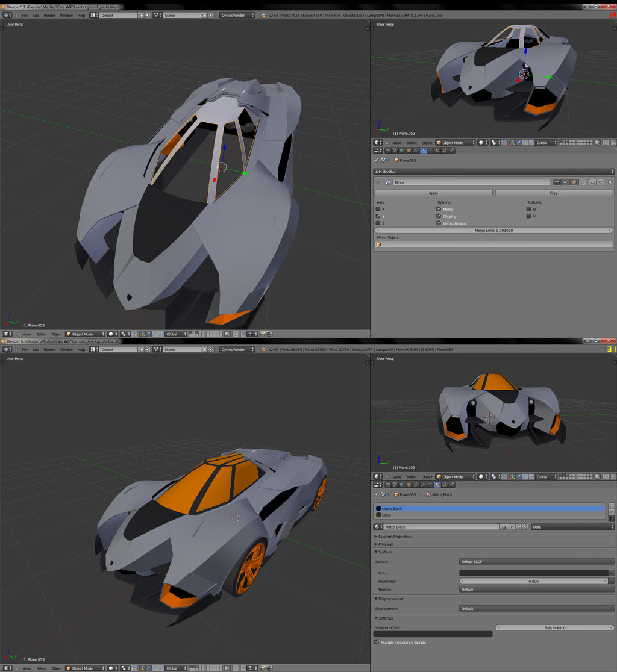Screen dimensions: 617x672
Task: Open World tab in top window properties
Action: (402, 151)
